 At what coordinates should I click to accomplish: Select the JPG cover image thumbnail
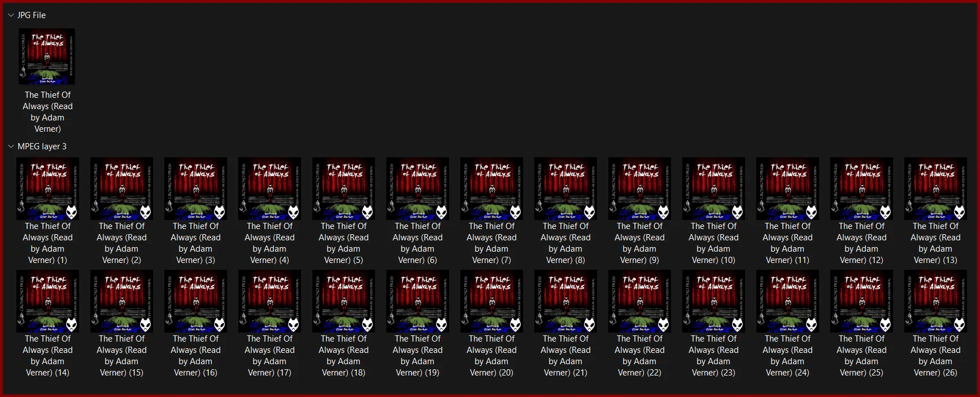pos(47,57)
